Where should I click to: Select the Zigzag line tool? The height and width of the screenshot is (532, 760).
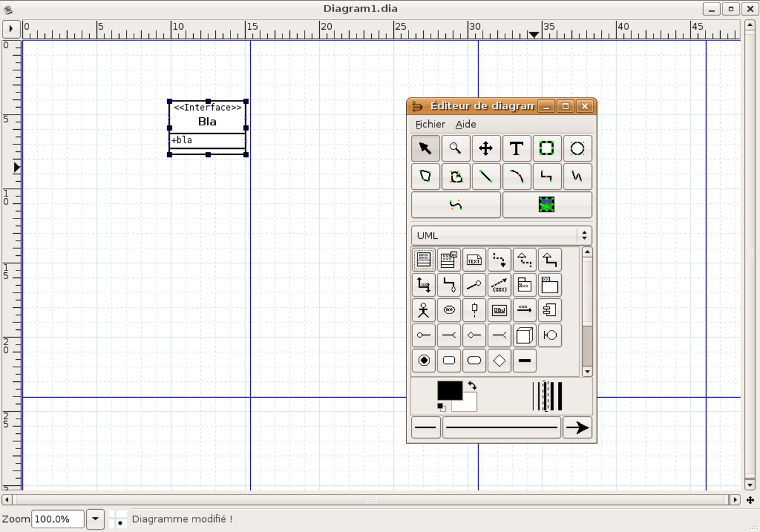pyautogui.click(x=547, y=176)
